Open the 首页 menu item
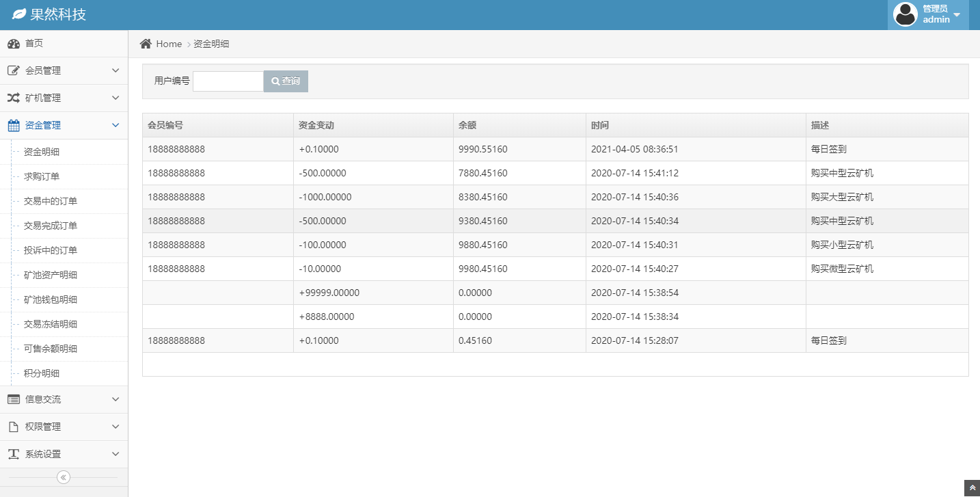Image resolution: width=980 pixels, height=497 pixels. pyautogui.click(x=64, y=44)
